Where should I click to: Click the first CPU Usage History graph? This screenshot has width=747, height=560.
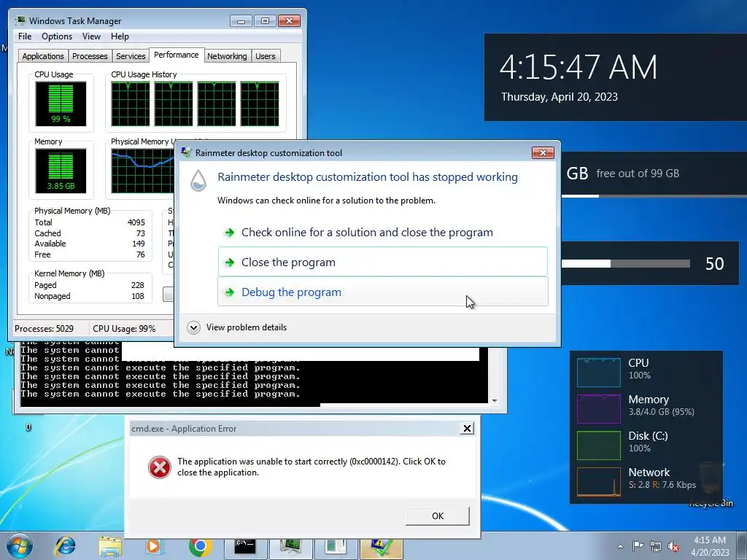[131, 104]
